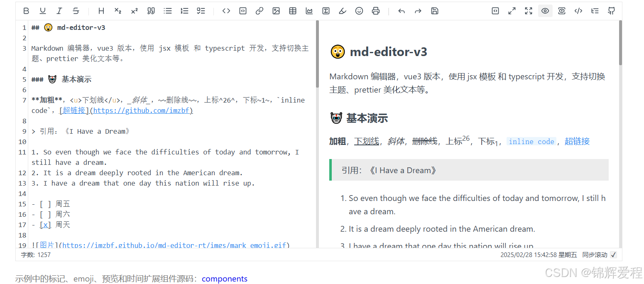Save the document
Image resolution: width=644 pixels, height=284 pixels.
point(435,11)
